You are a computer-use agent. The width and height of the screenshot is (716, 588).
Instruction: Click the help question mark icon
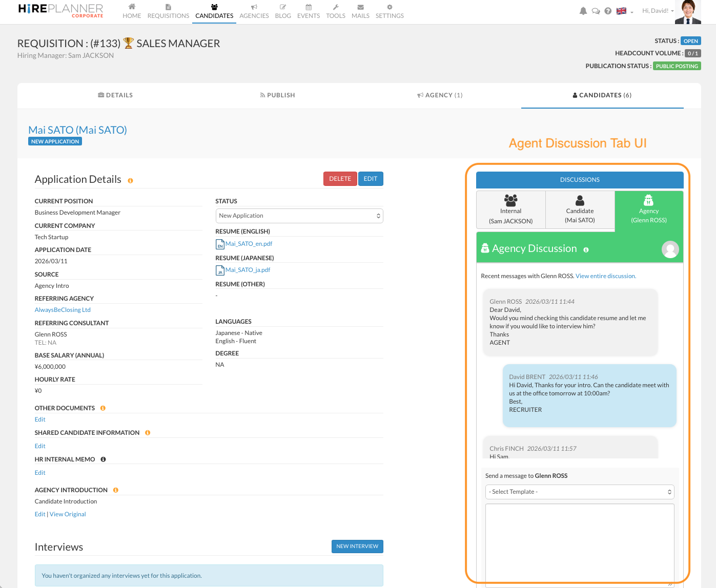pyautogui.click(x=608, y=11)
